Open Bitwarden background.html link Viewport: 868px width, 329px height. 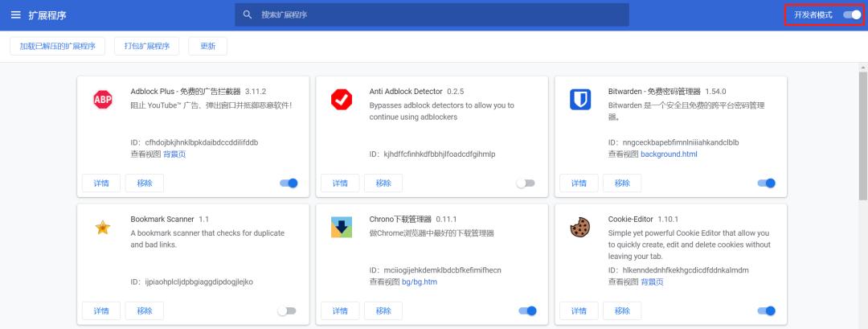(x=669, y=154)
